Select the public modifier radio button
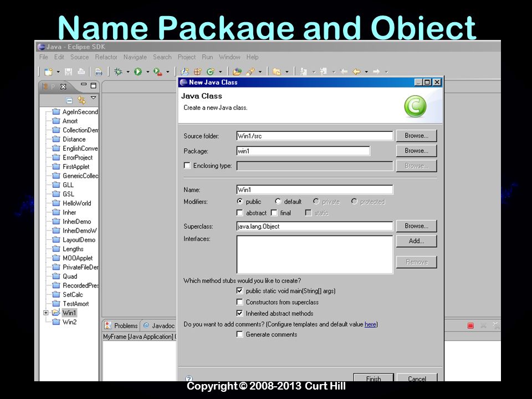Screen dimensions: 532x399 [240, 201]
